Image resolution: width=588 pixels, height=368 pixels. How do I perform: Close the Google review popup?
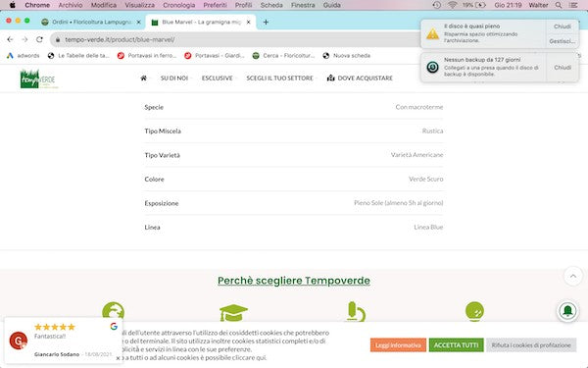[x=118, y=358]
